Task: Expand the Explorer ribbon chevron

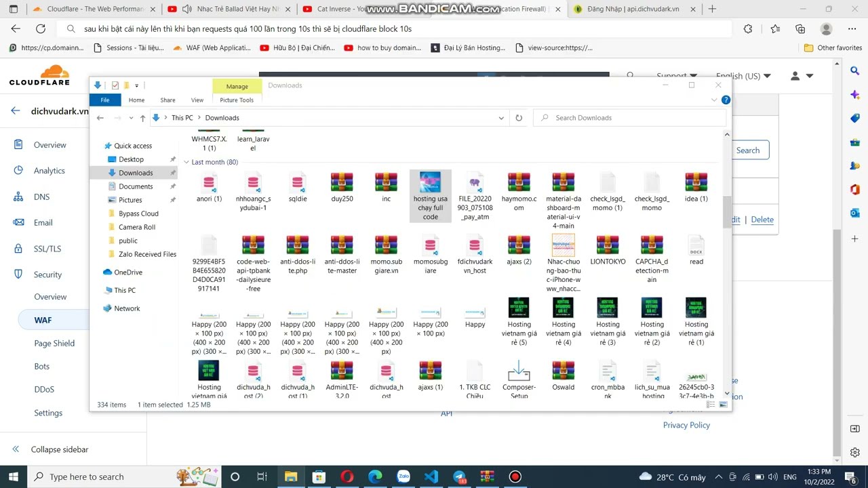Action: 714,100
